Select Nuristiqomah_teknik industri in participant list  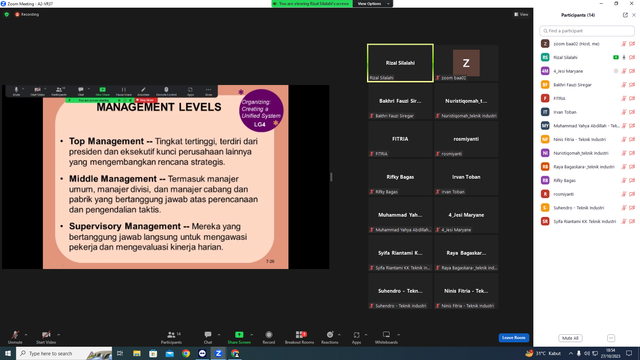pos(587,153)
